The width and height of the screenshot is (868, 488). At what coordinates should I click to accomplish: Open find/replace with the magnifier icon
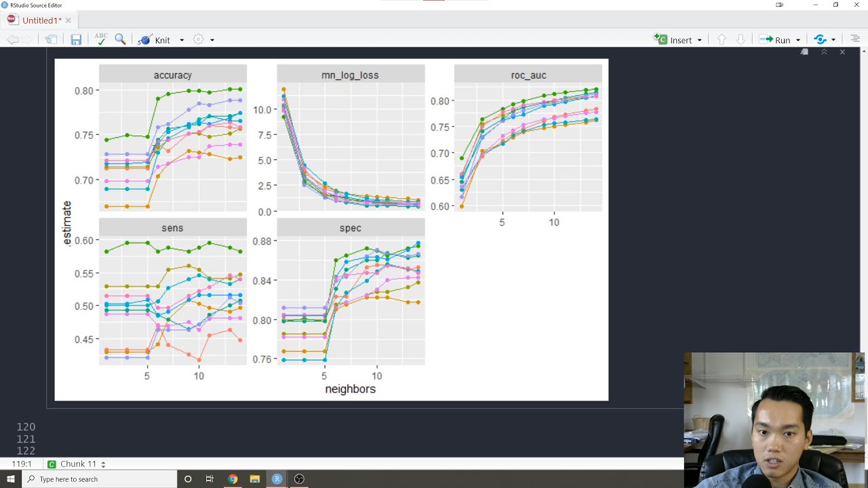coord(120,39)
